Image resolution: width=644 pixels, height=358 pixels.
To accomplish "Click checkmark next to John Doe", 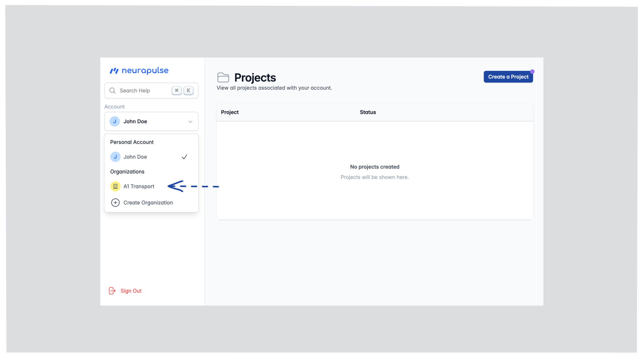I will point(184,157).
